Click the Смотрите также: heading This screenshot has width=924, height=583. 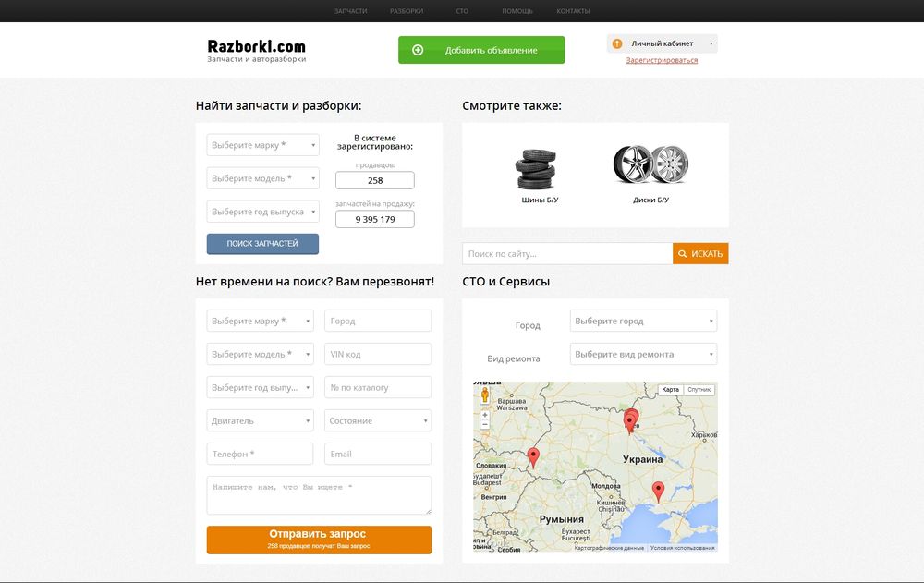click(512, 106)
